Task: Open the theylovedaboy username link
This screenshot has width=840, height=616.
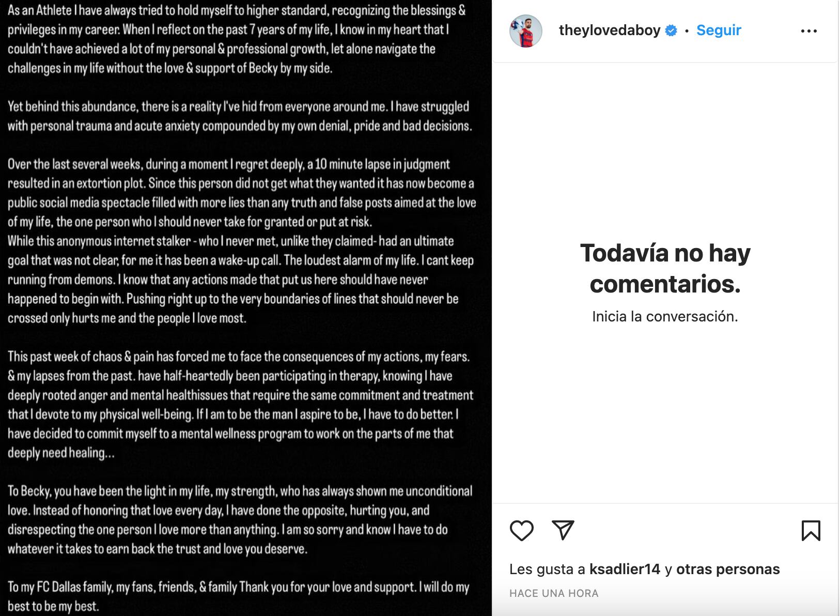Action: pos(610,30)
